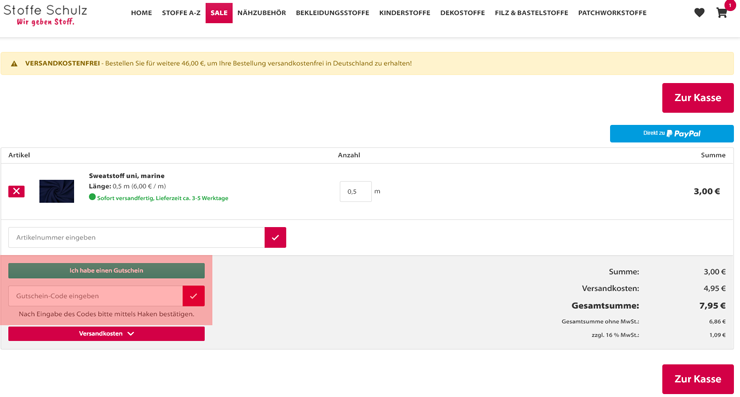Screen dimensions: 740x397
Task: Open the Sweatstoff marine product thumbnail
Action: [57, 191]
